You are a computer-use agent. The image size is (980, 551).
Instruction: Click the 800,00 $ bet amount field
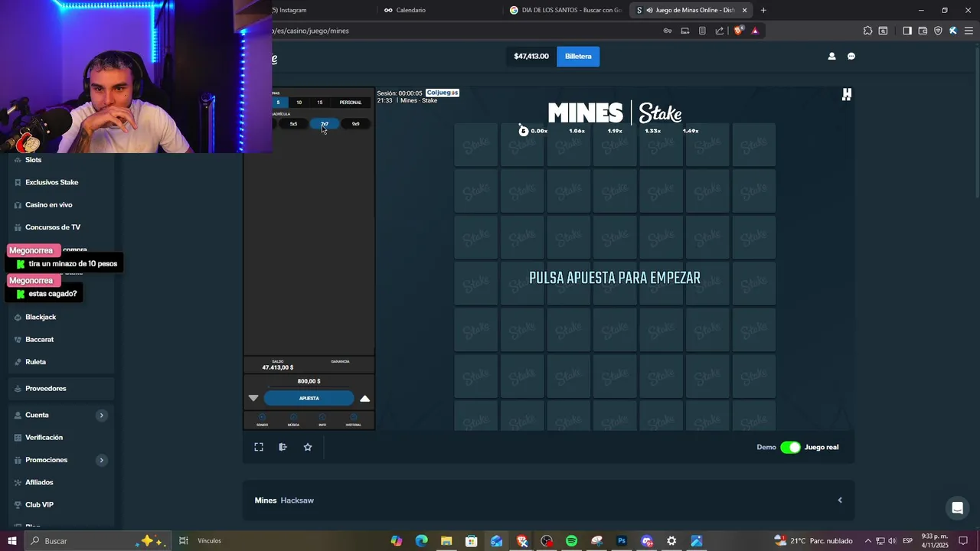pos(309,381)
